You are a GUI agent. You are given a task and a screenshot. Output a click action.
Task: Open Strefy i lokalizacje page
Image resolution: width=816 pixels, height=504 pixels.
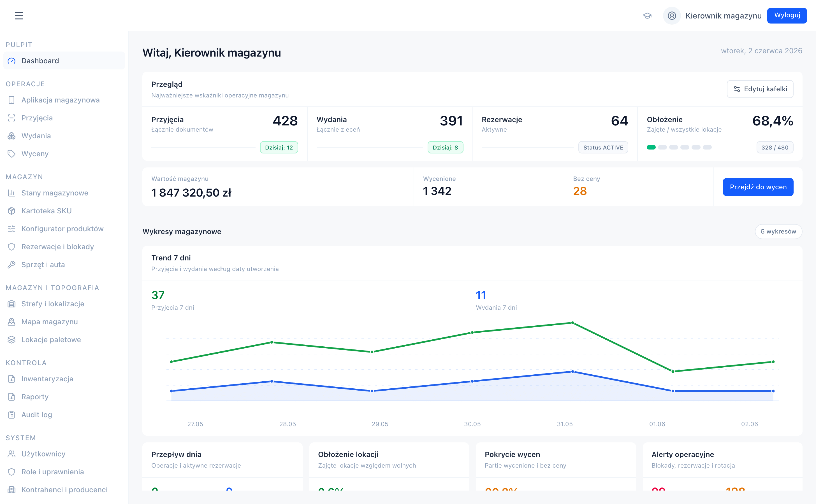64,304
